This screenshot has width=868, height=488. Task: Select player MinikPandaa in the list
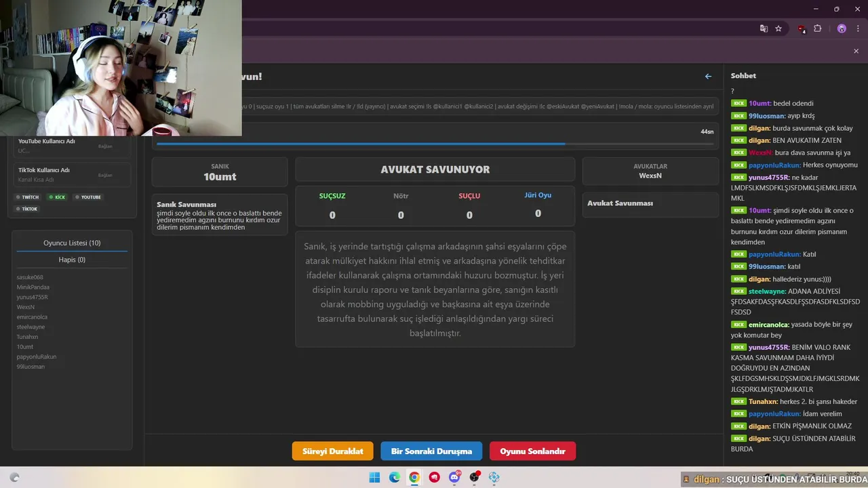coord(33,287)
